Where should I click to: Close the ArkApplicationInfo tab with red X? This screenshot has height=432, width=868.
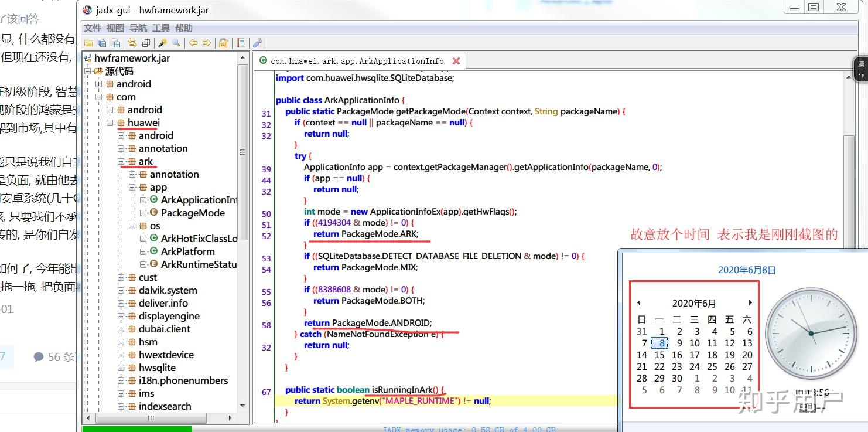(456, 60)
